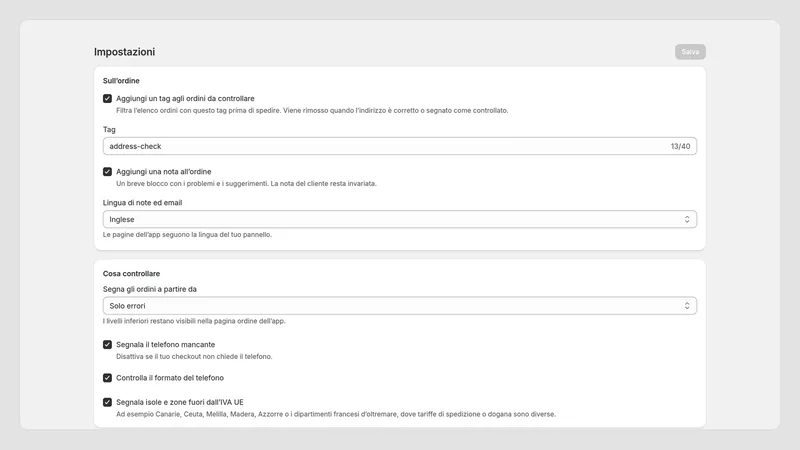This screenshot has width=800, height=450.
Task: Click the 'Sull'ordine' section title
Action: 121,81
